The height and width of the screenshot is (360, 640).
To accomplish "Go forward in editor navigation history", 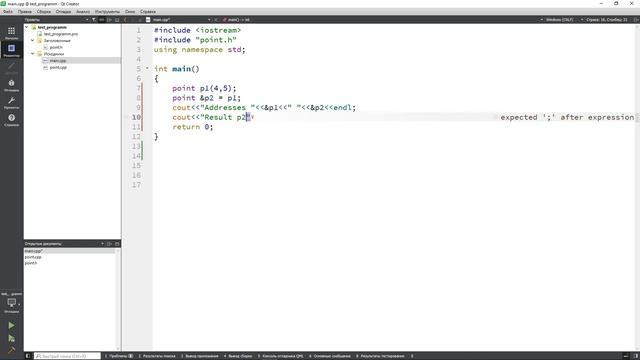I will point(133,20).
